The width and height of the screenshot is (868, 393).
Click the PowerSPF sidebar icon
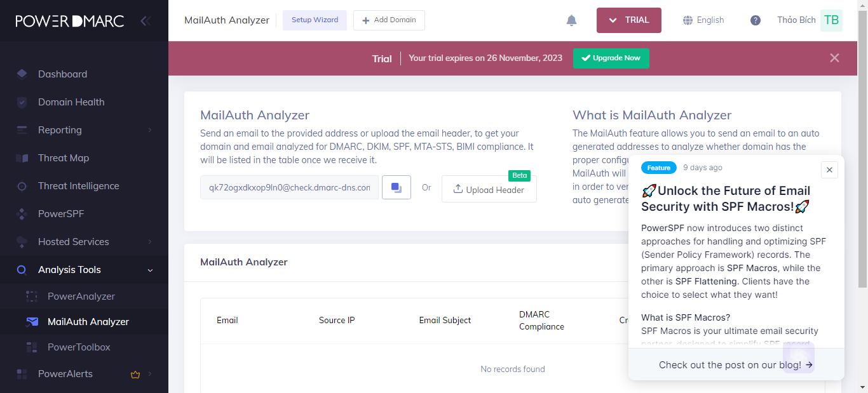(22, 214)
